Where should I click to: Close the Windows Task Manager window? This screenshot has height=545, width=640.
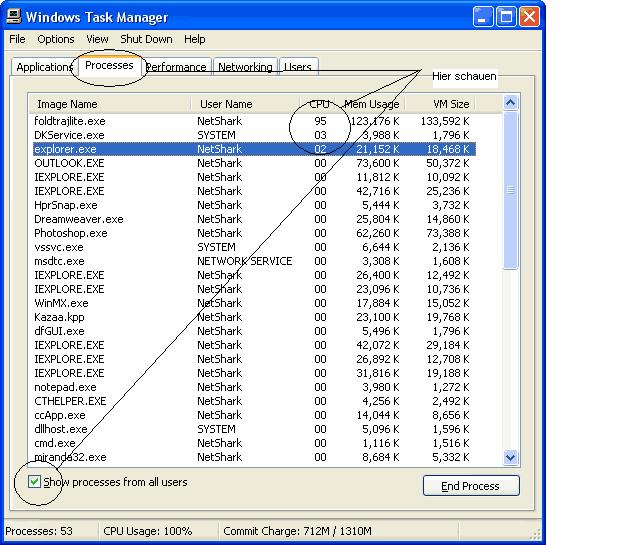(529, 17)
